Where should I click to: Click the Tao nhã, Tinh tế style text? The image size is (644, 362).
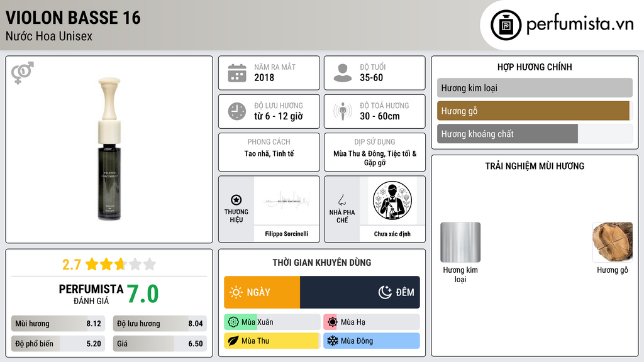pyautogui.click(x=269, y=153)
